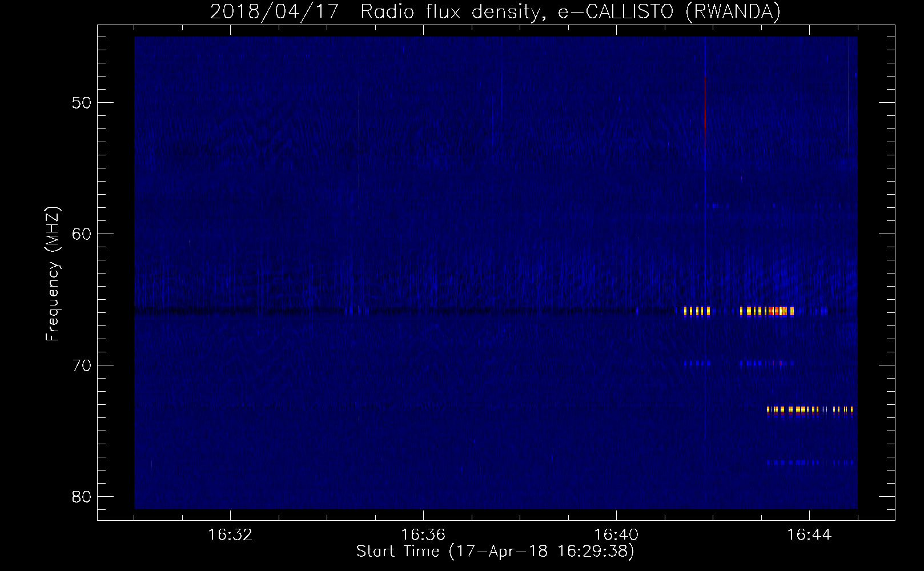The height and width of the screenshot is (571, 924).
Task: Click the first yellow burst at 66 MHz
Action: (x=697, y=311)
